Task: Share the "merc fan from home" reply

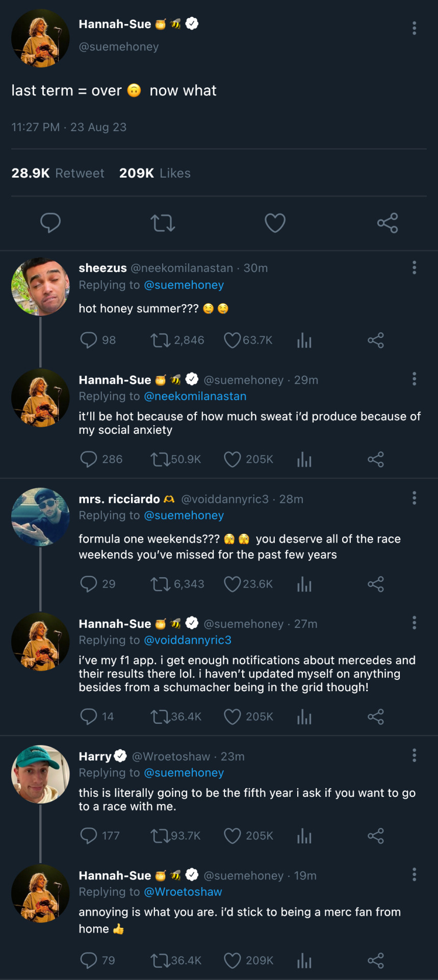Action: tap(376, 961)
